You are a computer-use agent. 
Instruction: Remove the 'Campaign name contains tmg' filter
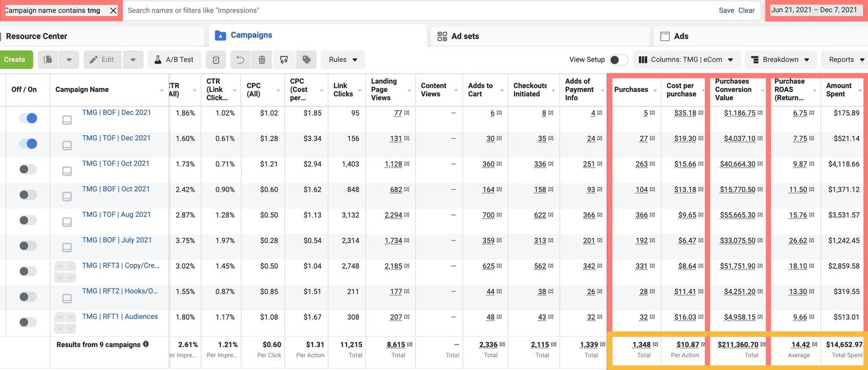tap(113, 10)
